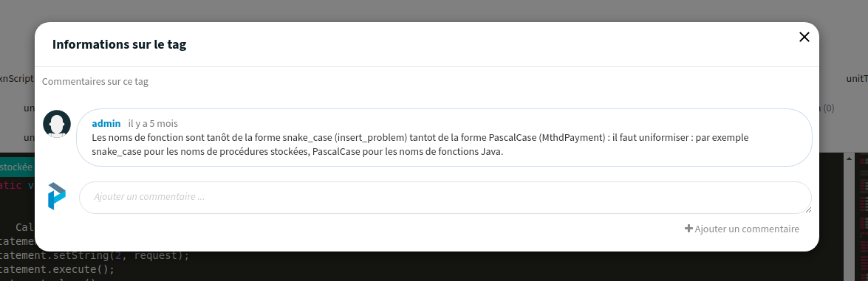The width and height of the screenshot is (868, 281).
Task: Click the blue P logo avatar
Action: pos(57,196)
